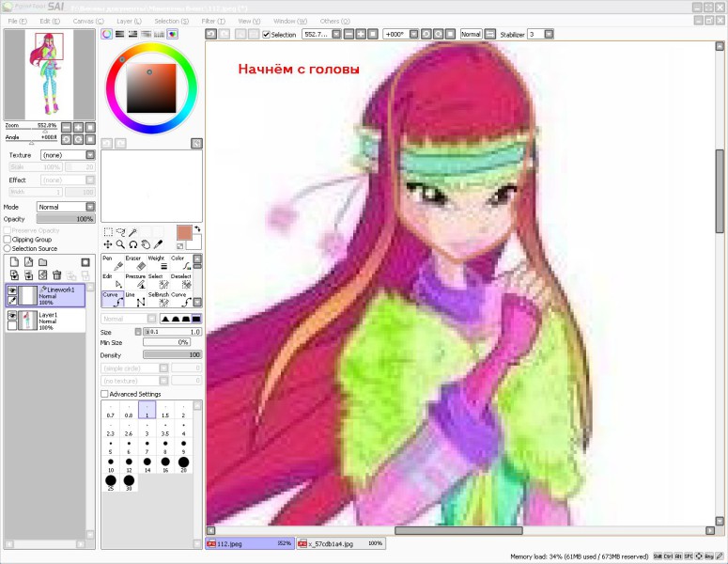Undo using the top toolbar arrow
Viewport: 728px width, 564px height.
point(211,34)
